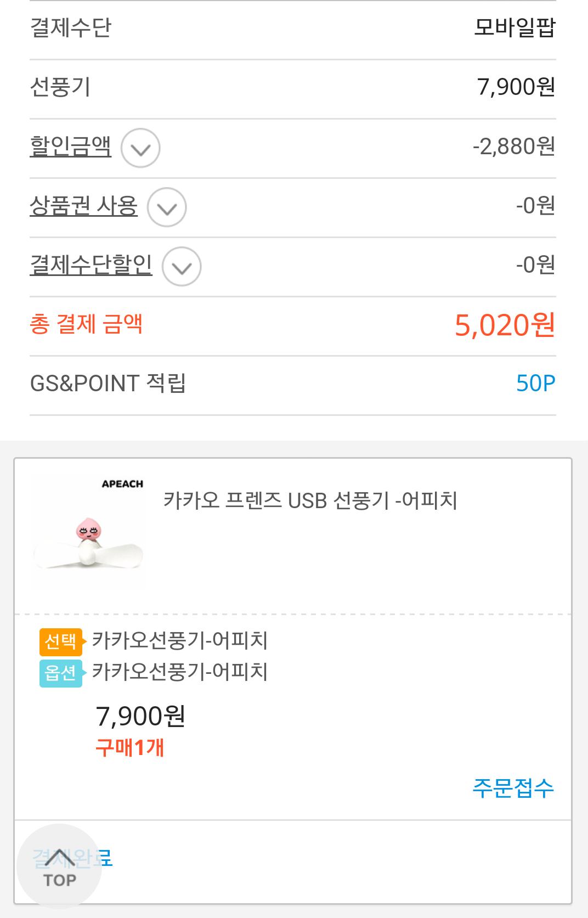Click the APEACH logo text
588x918 pixels.
122,484
